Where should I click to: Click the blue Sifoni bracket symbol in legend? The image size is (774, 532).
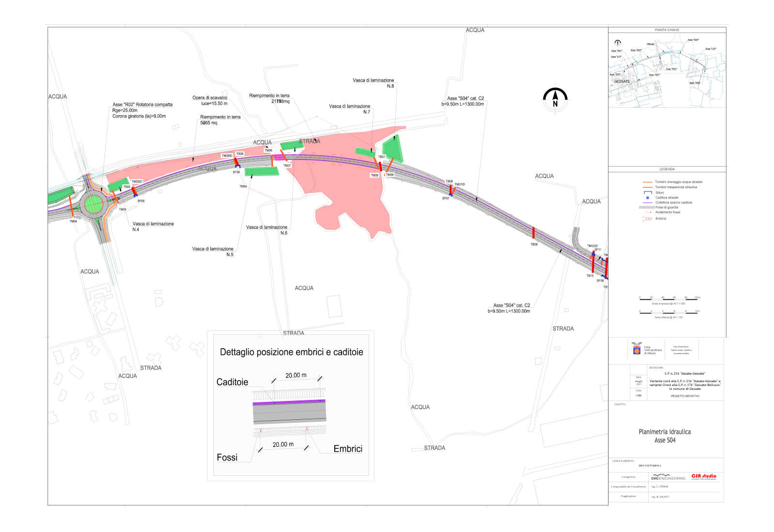pos(647,192)
